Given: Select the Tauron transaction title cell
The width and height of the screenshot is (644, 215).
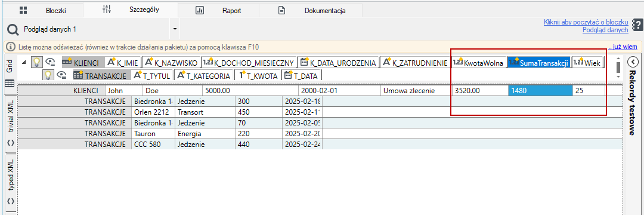Looking at the screenshot, I should tap(154, 134).
